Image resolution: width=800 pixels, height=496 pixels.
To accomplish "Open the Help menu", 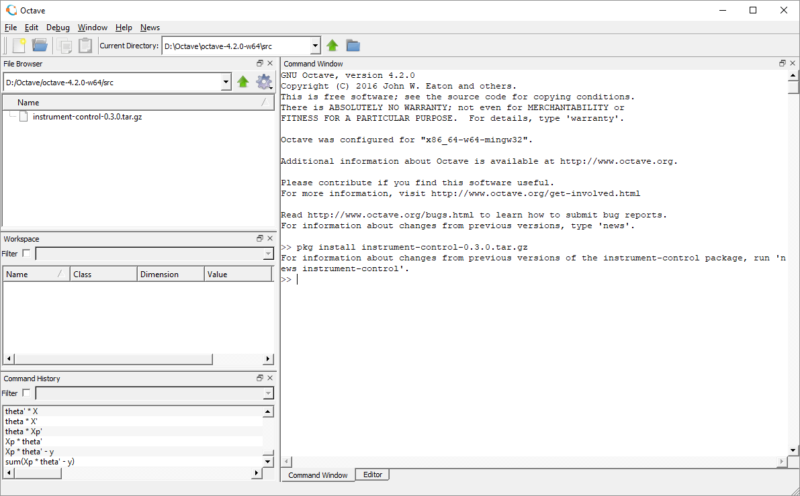I will pyautogui.click(x=123, y=28).
